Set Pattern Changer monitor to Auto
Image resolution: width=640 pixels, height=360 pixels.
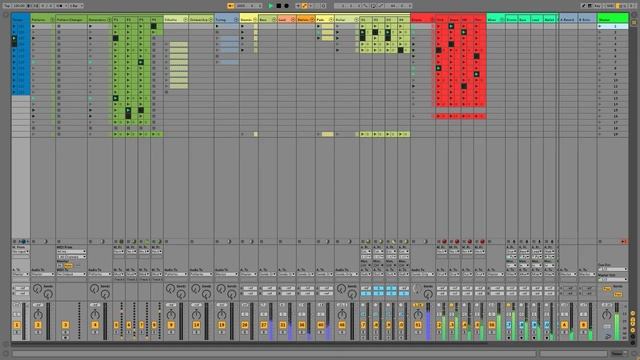[68, 266]
